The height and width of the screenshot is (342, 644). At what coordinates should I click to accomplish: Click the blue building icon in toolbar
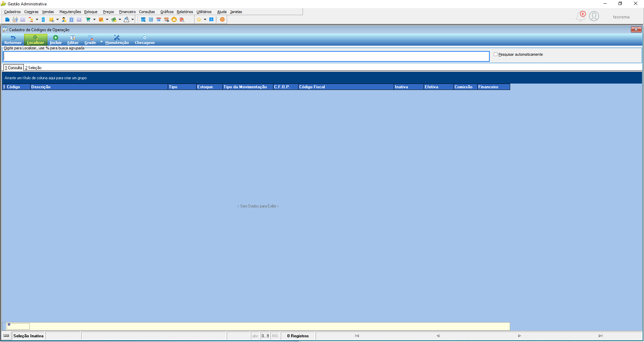click(7, 19)
